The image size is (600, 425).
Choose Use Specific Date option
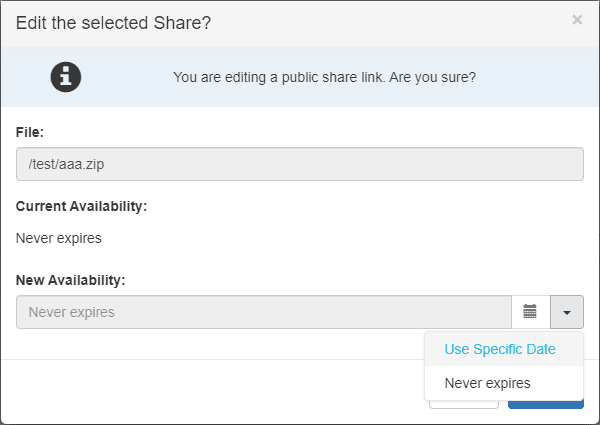500,349
